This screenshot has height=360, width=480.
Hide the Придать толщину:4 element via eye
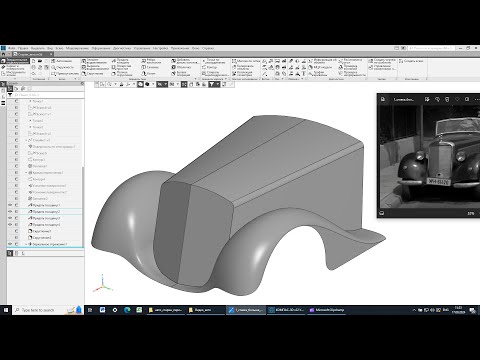[10, 225]
